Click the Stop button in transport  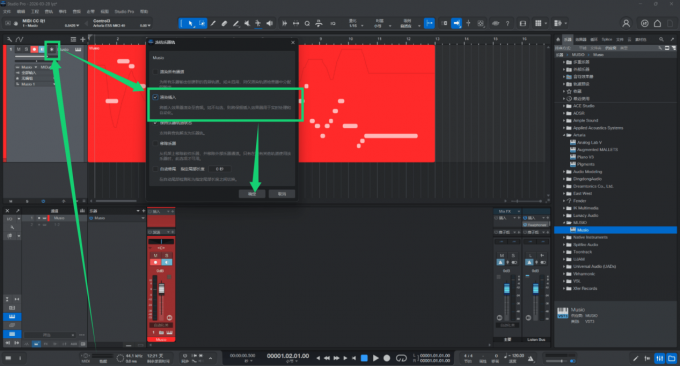coord(364,358)
